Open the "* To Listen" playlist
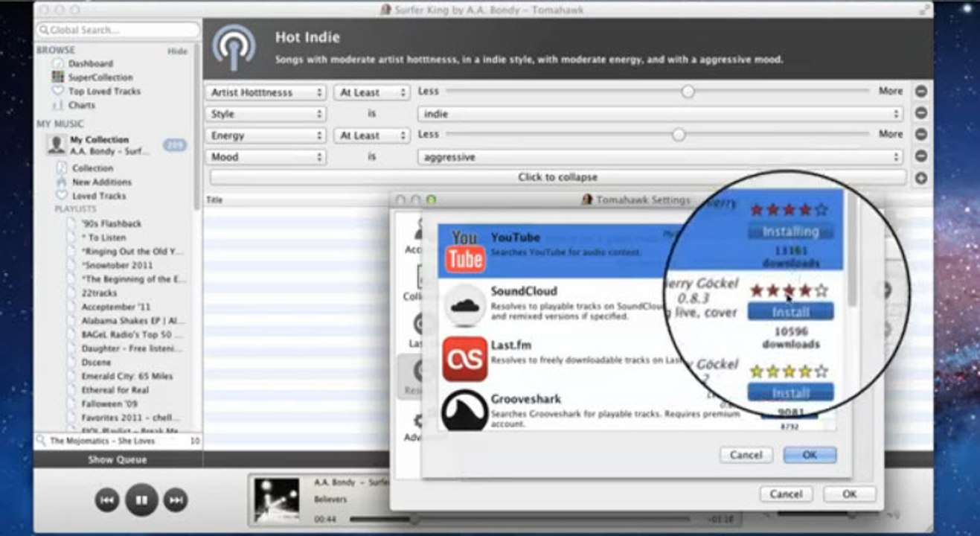Viewport: 980px width, 536px height. pyautogui.click(x=103, y=237)
